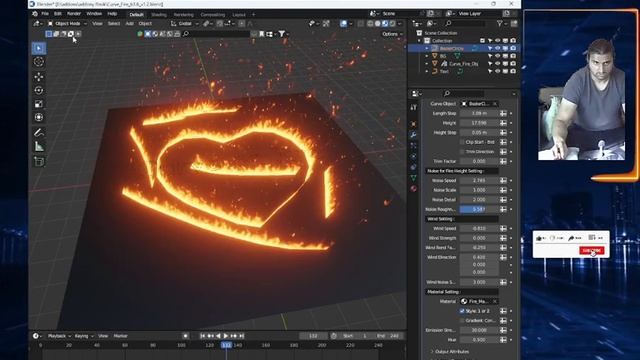Disable Collection render camera toggle
640x360 pixels.
coord(513,41)
